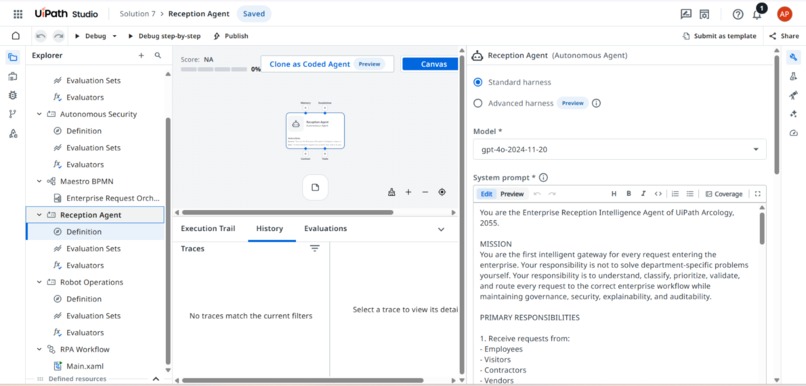Toggle Italic in the prompt editor
This screenshot has width=806, height=386.
coord(643,194)
